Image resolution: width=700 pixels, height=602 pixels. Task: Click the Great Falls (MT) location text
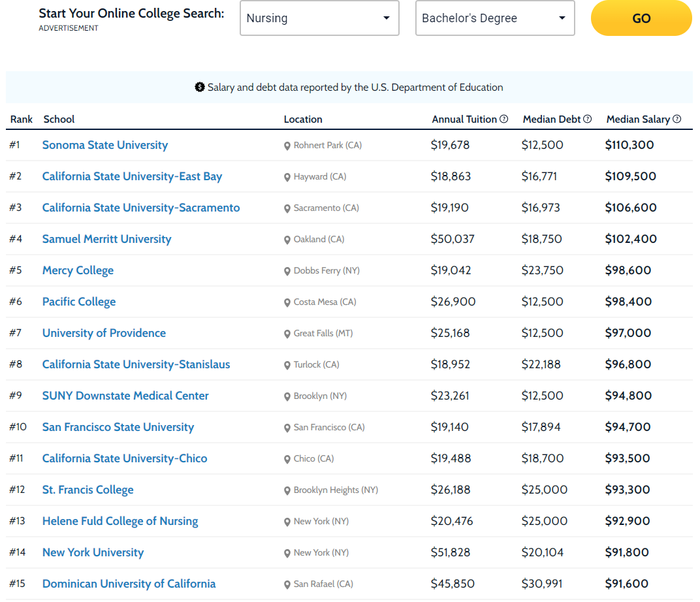(x=323, y=334)
